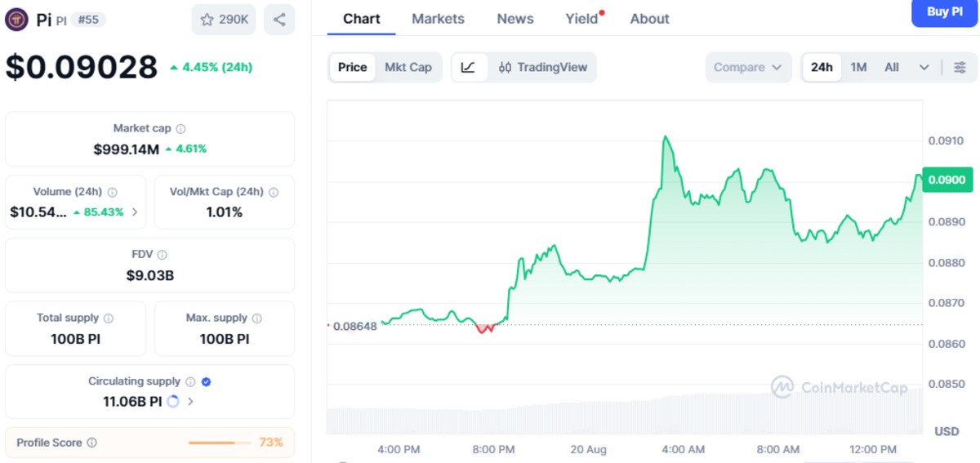Screen dimensions: 980x463
Task: Expand the Volume (24h) chevron arrow
Action: click(135, 212)
